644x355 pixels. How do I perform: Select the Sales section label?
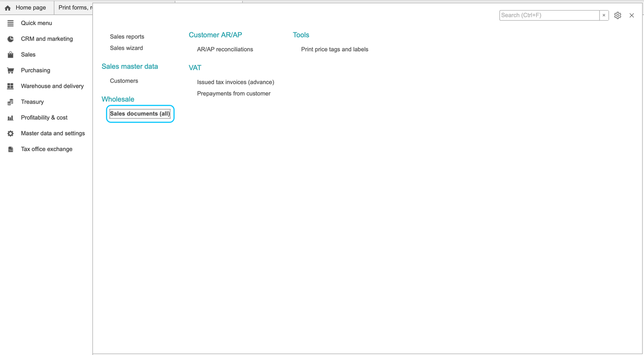click(28, 55)
